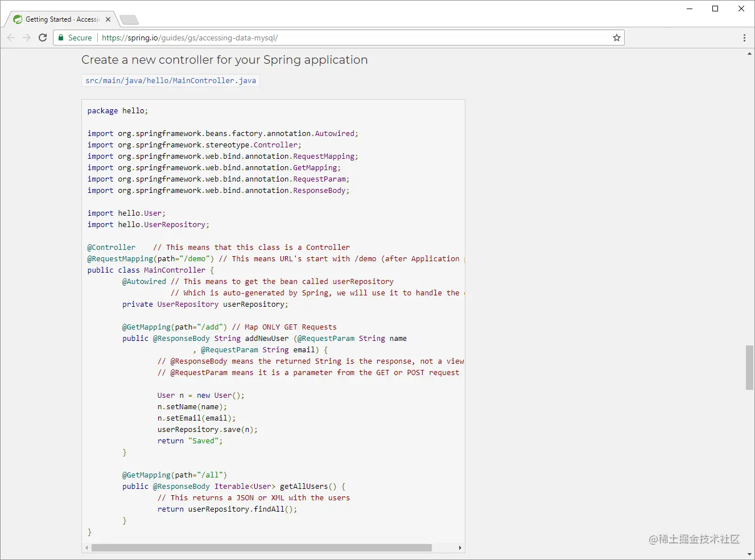The height and width of the screenshot is (560, 755).
Task: Click the code block horizontal scrollbar thumb
Action: point(262,547)
